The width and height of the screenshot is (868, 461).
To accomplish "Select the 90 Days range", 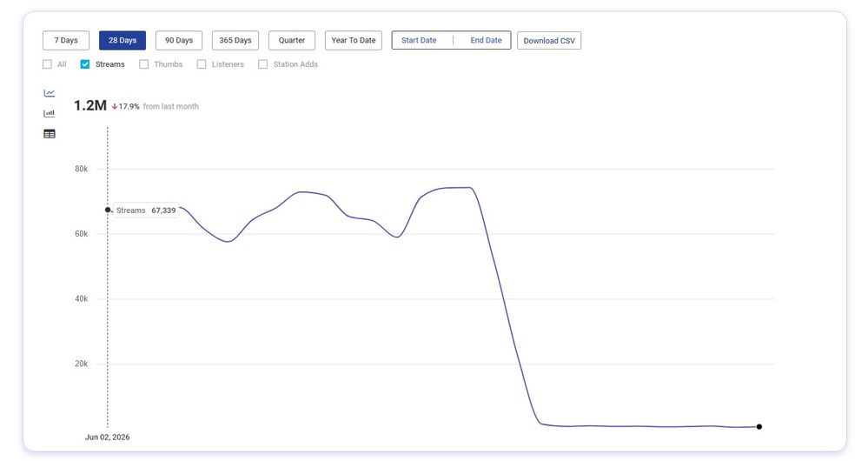I will [179, 41].
